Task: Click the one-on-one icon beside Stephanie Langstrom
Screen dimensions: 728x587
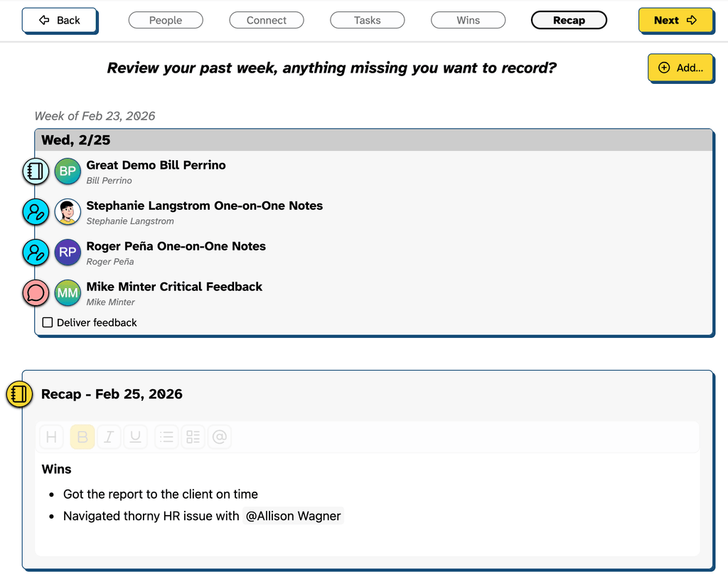Action: click(36, 212)
